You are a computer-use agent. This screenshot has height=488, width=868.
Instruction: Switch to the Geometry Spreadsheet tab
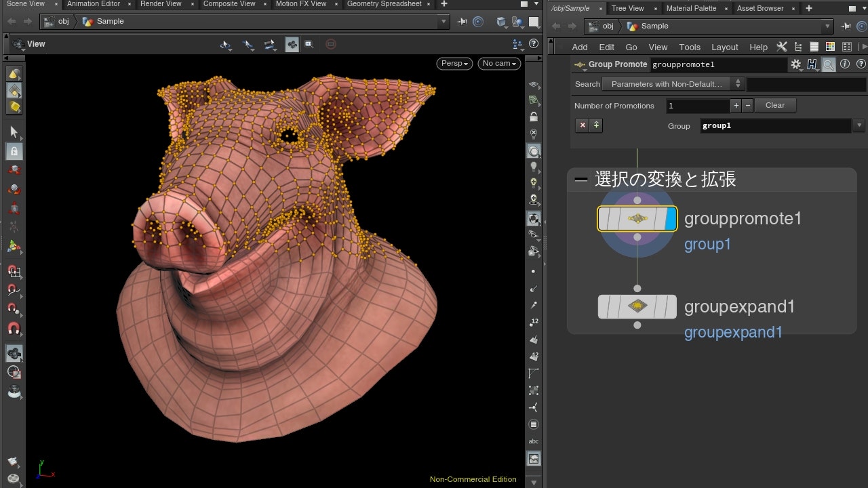pos(384,4)
